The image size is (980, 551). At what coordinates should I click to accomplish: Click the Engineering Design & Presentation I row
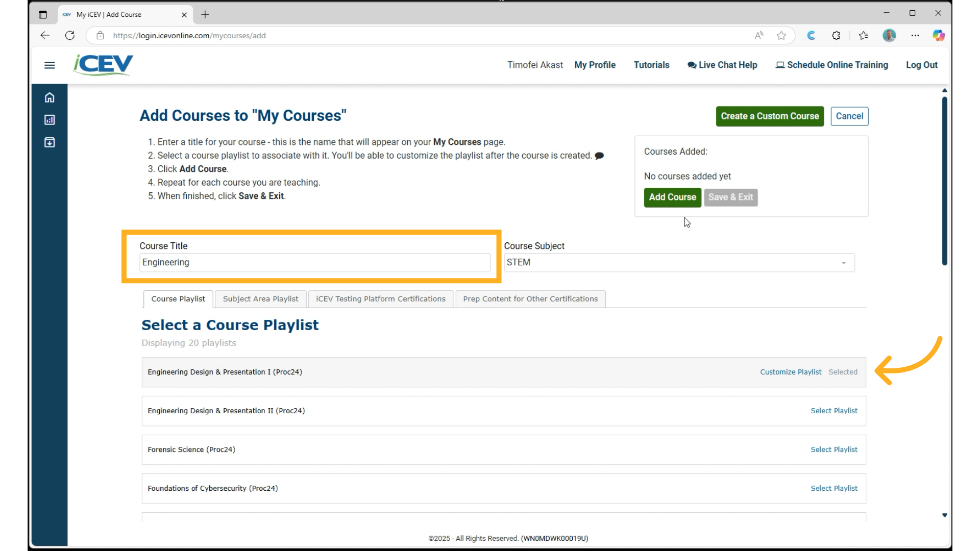504,372
